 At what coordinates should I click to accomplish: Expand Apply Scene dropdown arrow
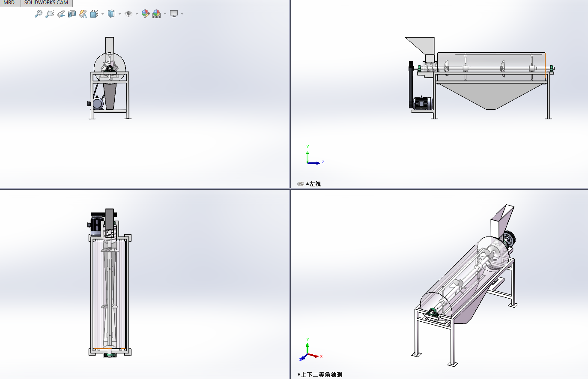pos(165,14)
